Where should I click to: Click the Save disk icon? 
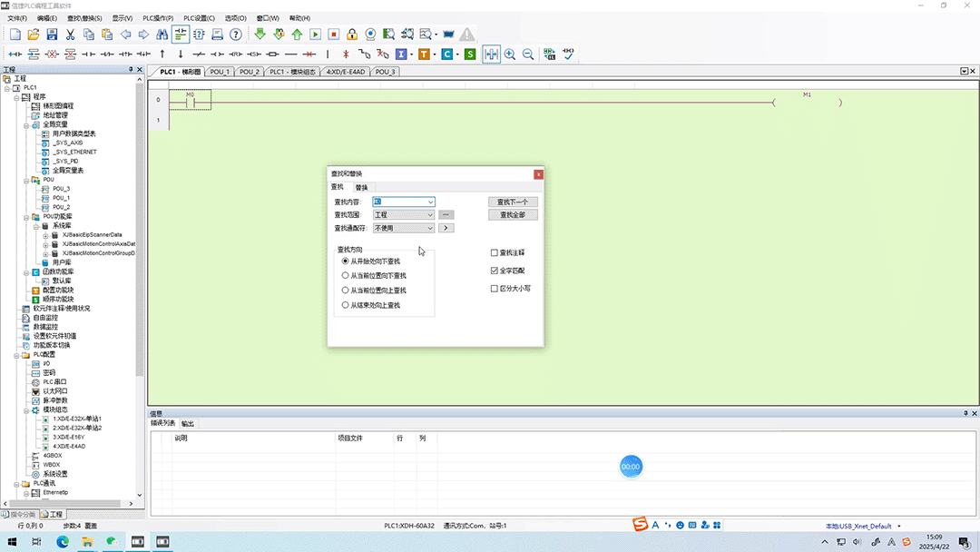point(52,34)
